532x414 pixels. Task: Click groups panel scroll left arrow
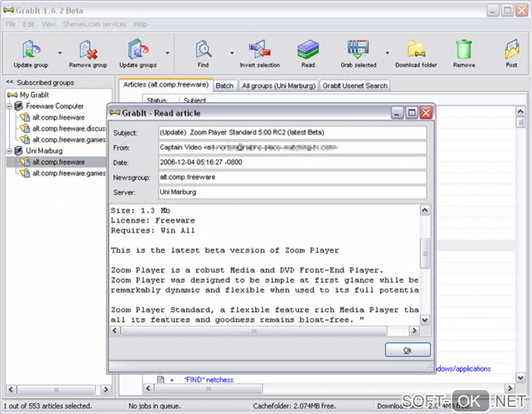(x=11, y=389)
